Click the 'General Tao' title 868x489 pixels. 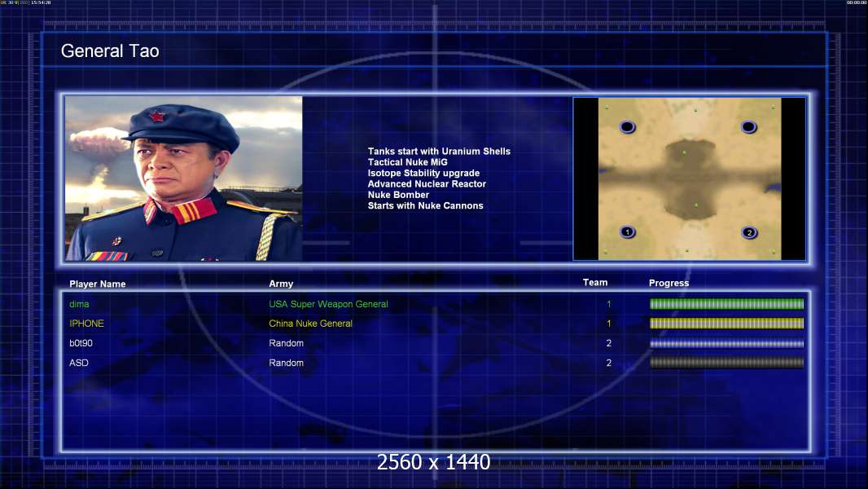[110, 51]
